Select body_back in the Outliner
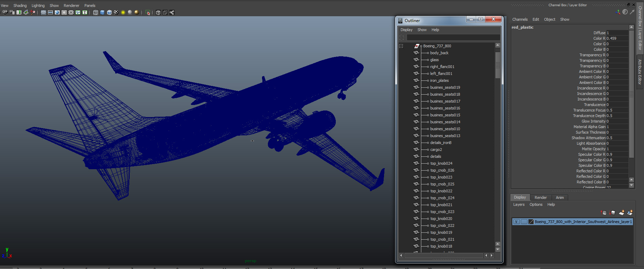Viewport: 644px width, 269px height. [x=439, y=53]
